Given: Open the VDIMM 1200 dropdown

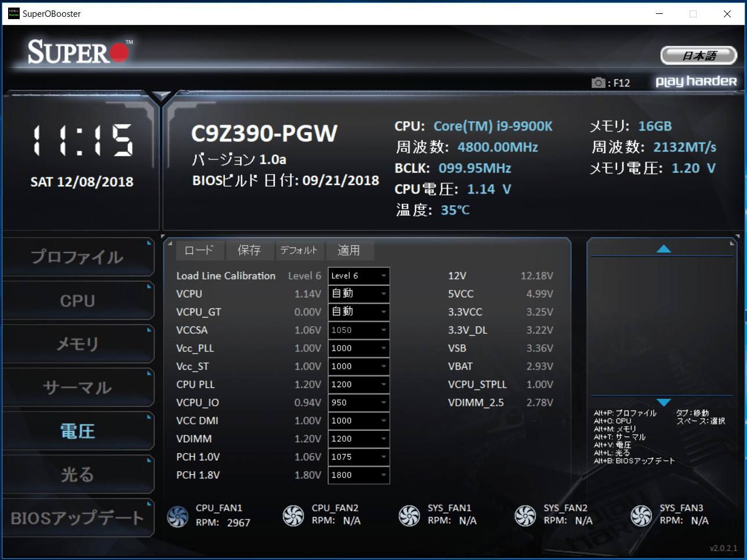Looking at the screenshot, I should coord(358,439).
